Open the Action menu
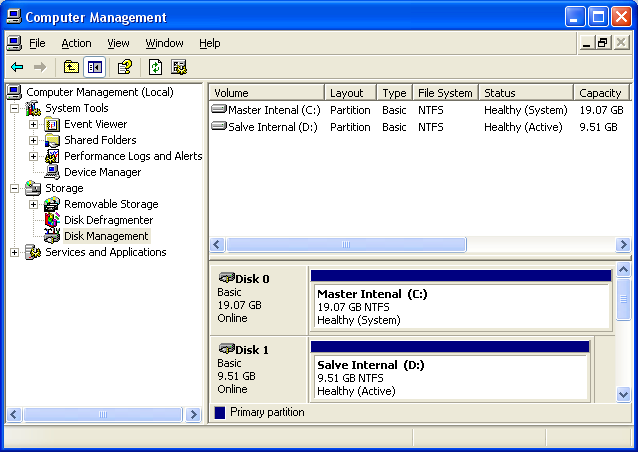The width and height of the screenshot is (638, 452). coord(76,43)
